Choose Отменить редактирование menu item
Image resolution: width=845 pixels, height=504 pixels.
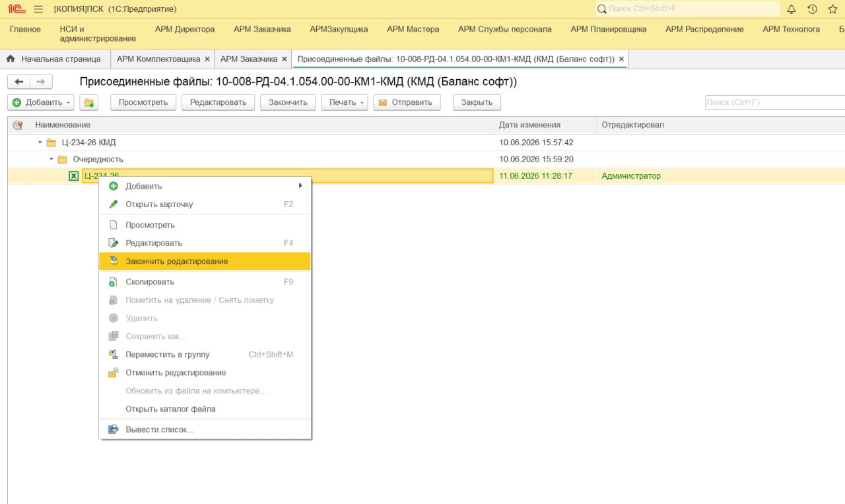tap(205, 373)
